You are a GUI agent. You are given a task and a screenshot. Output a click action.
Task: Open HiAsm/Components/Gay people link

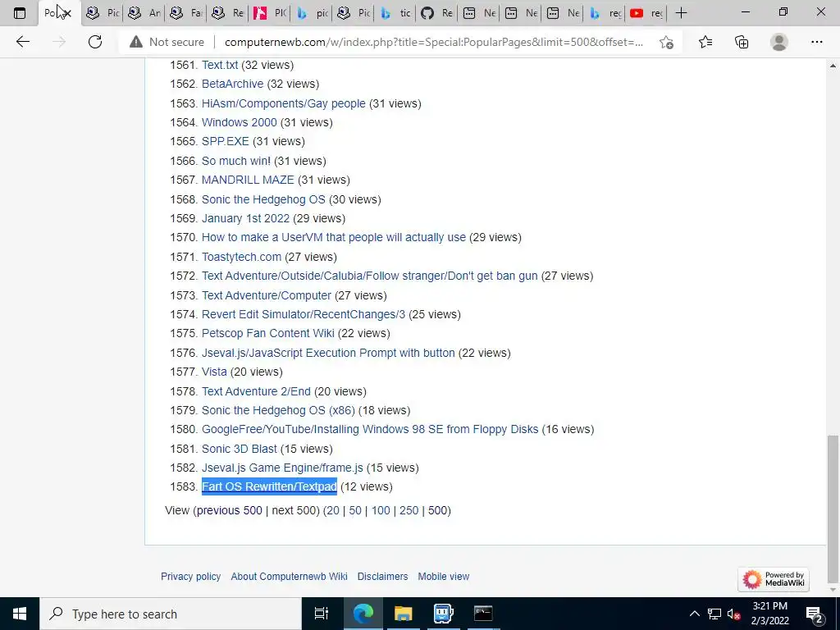(x=283, y=103)
